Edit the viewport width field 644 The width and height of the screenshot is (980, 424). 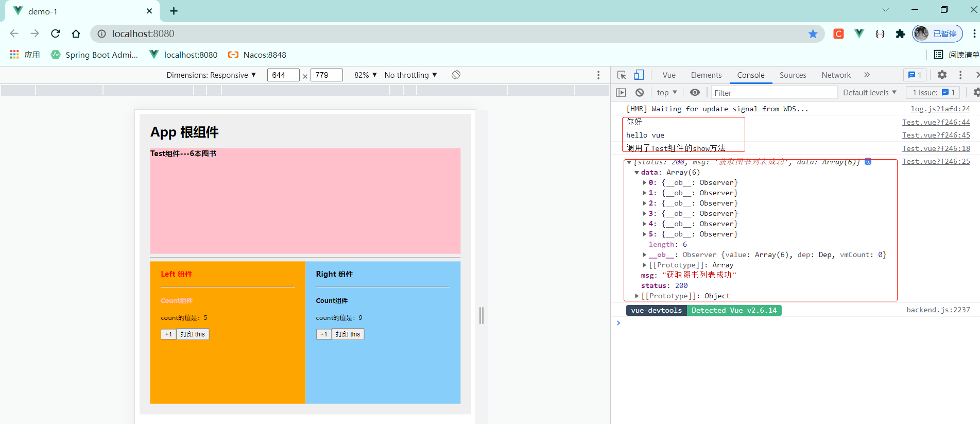coord(283,75)
